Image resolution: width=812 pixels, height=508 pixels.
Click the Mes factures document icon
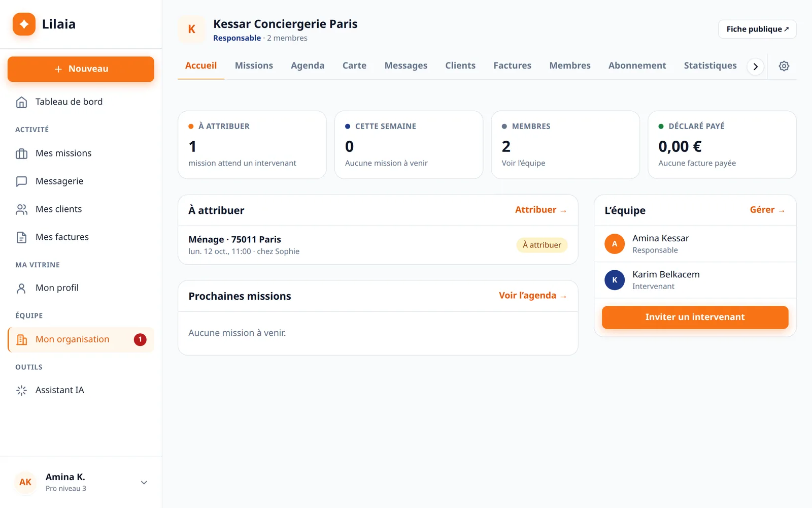pyautogui.click(x=21, y=237)
